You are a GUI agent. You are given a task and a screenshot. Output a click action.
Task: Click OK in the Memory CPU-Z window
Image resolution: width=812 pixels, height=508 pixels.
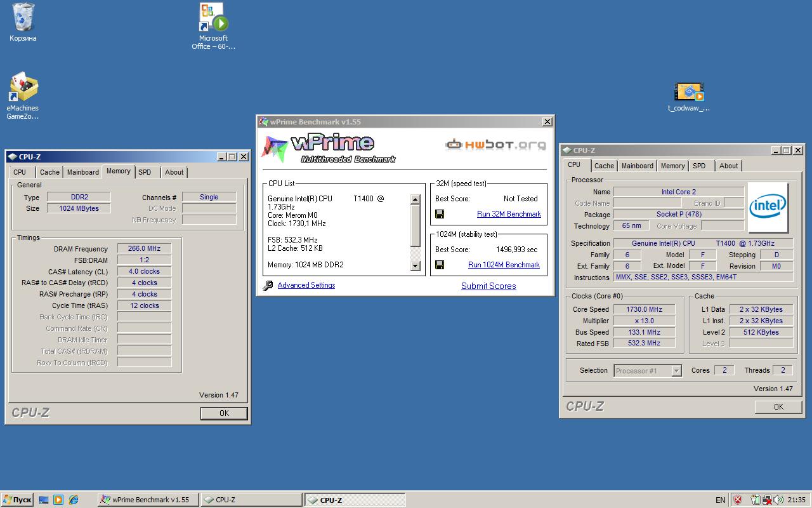point(224,413)
